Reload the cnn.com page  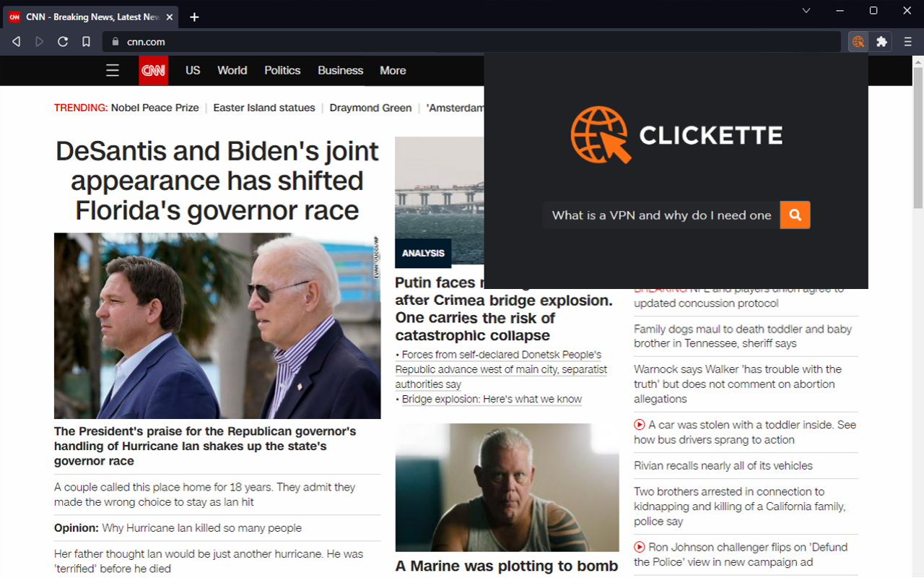(x=63, y=42)
